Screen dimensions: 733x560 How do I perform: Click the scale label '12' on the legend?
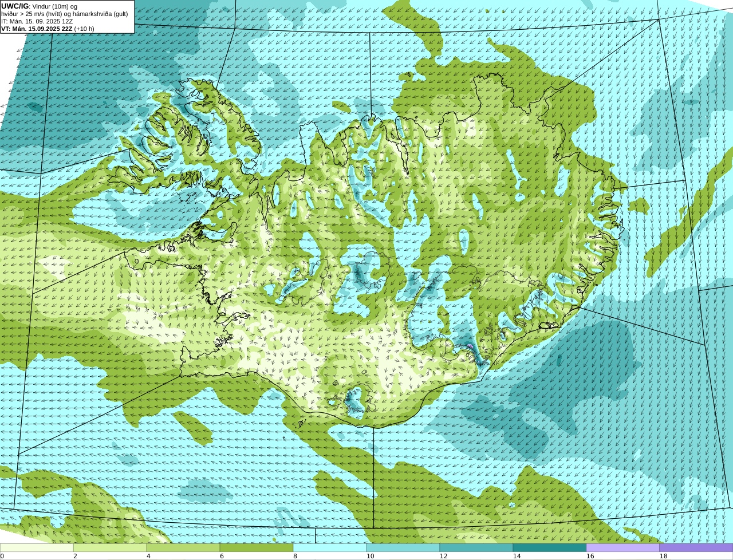443,556
